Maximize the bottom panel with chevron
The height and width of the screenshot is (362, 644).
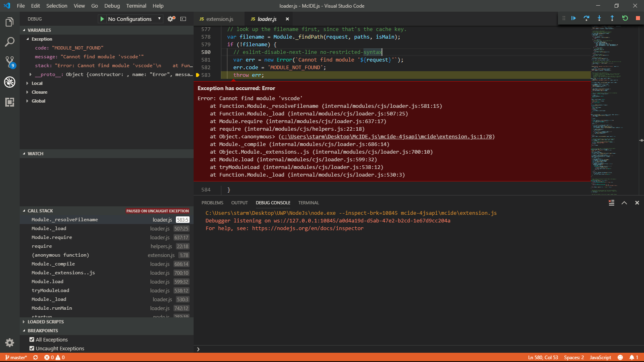pos(624,203)
